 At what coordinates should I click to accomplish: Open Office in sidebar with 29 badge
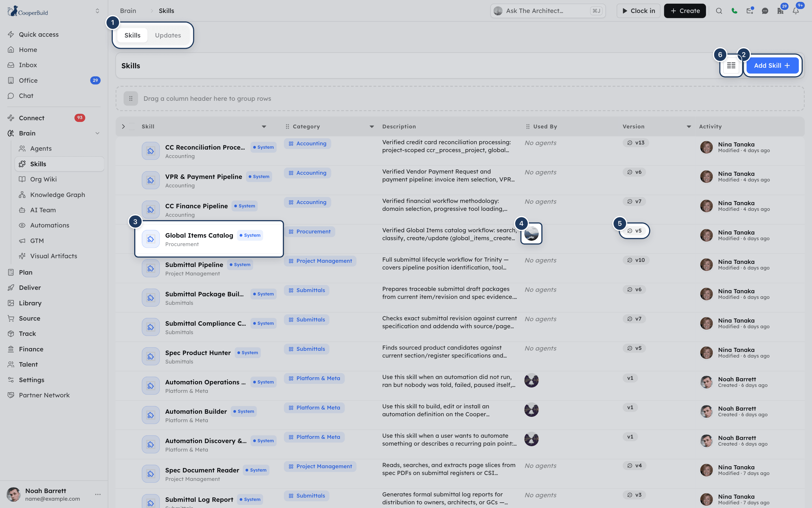coord(53,80)
